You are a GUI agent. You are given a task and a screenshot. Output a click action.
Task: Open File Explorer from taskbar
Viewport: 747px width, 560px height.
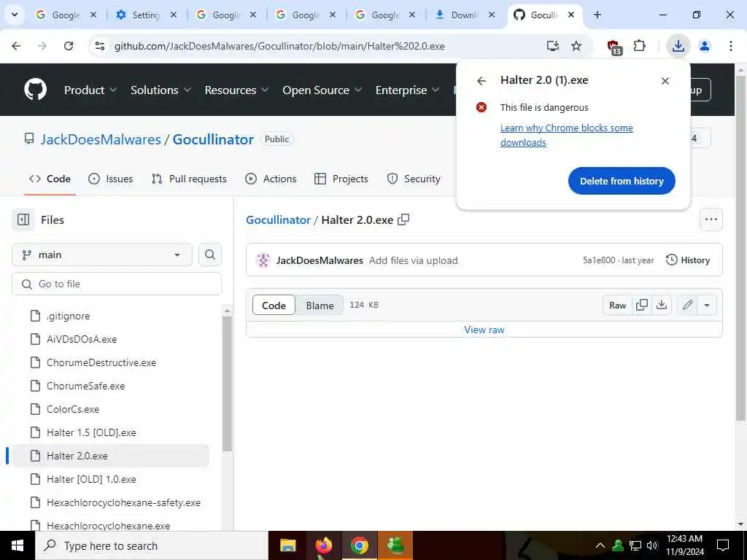pyautogui.click(x=287, y=545)
